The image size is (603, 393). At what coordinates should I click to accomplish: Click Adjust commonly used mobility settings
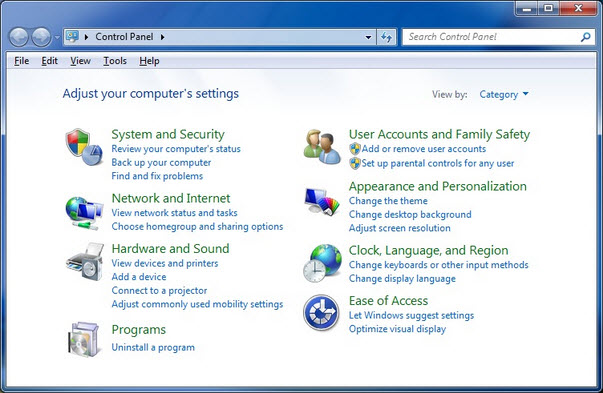click(197, 304)
